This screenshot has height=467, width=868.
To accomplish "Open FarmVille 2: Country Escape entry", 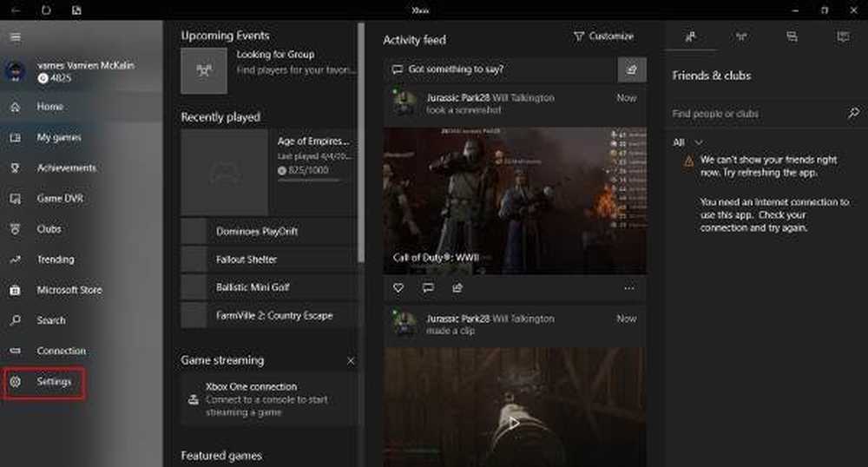I will click(269, 315).
